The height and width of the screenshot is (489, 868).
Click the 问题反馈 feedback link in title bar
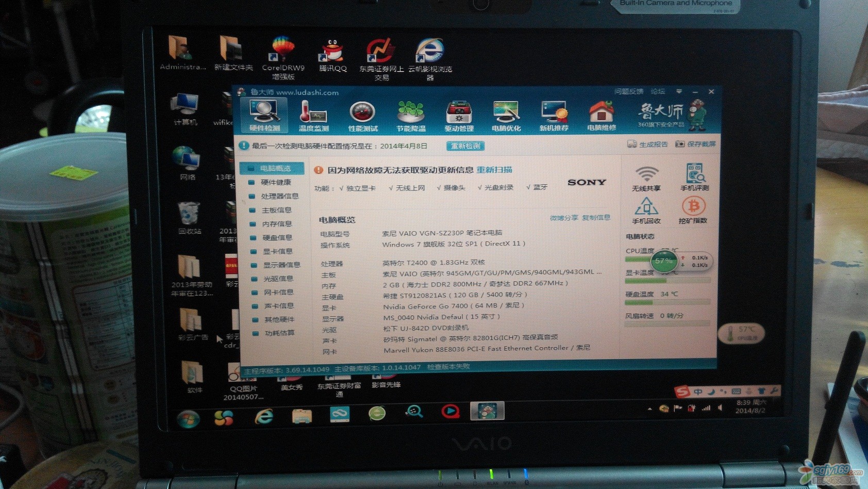(x=629, y=91)
